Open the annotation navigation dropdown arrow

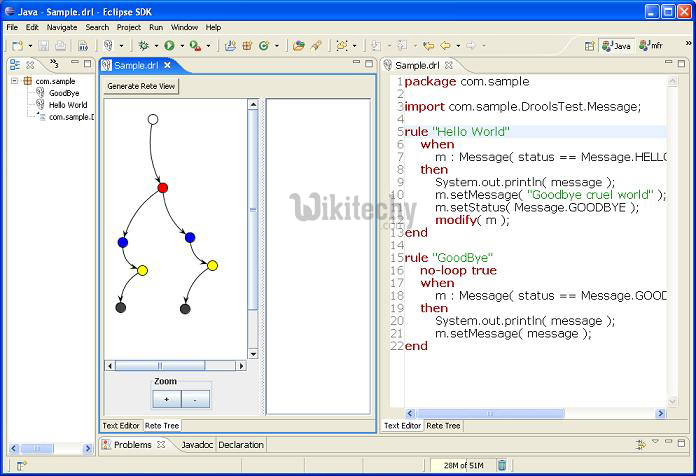354,46
